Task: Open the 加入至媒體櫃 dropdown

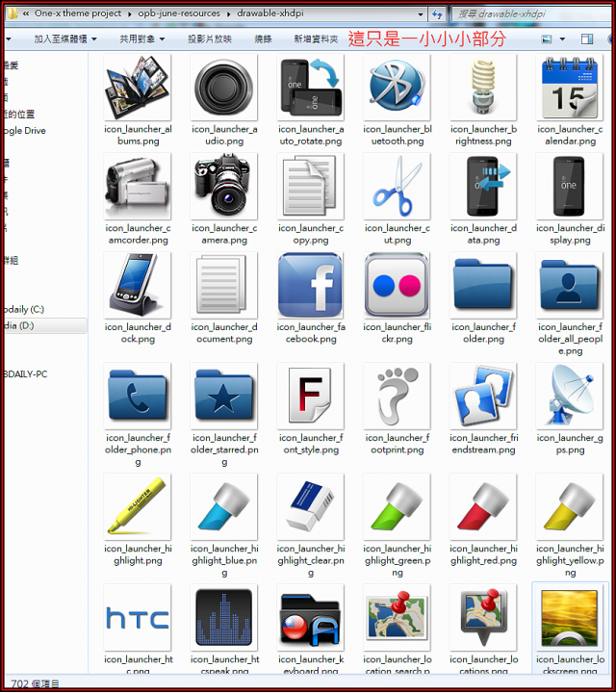Action: (x=65, y=39)
